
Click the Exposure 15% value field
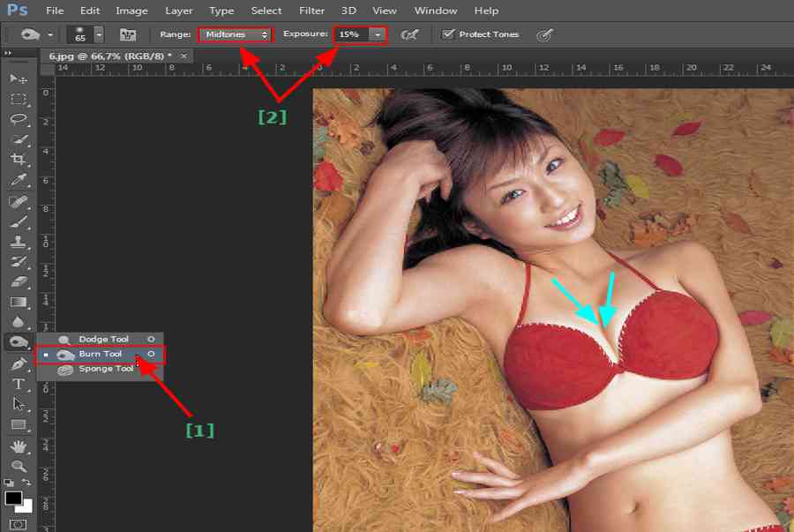point(352,34)
